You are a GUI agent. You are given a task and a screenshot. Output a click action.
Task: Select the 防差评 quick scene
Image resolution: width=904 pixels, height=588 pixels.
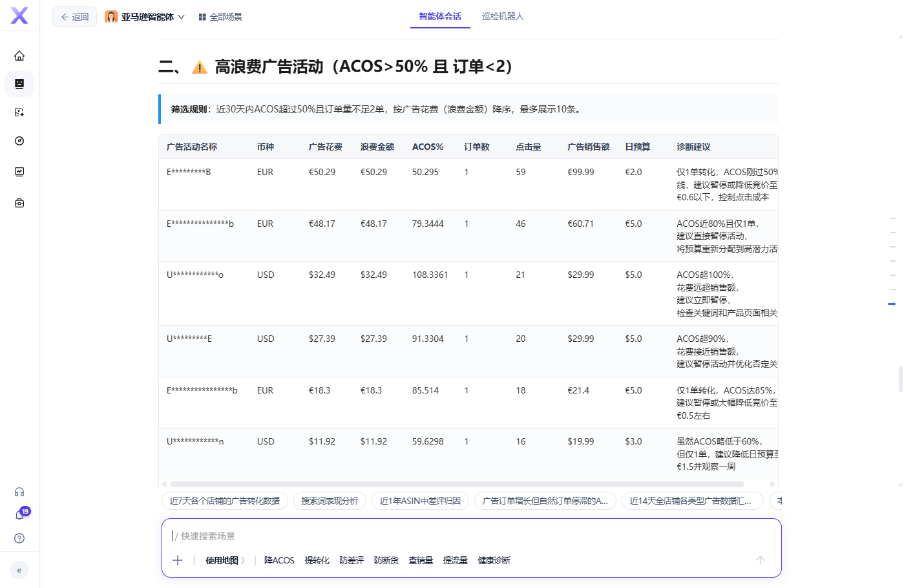[352, 560]
